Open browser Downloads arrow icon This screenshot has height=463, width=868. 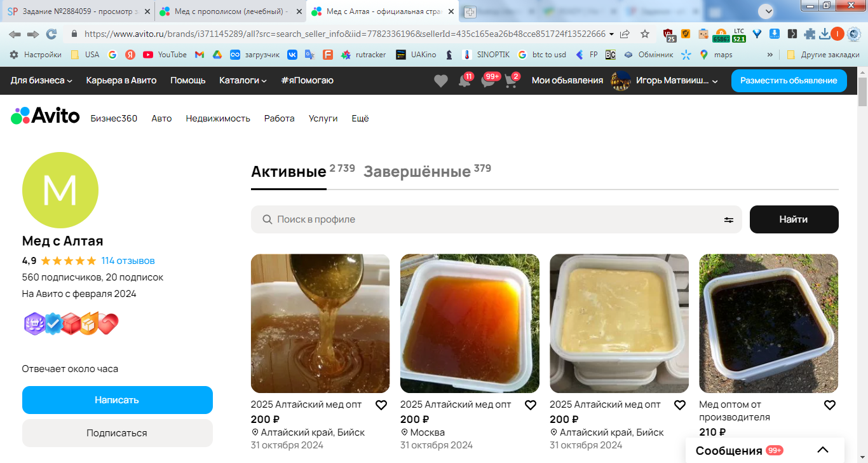pyautogui.click(x=824, y=34)
